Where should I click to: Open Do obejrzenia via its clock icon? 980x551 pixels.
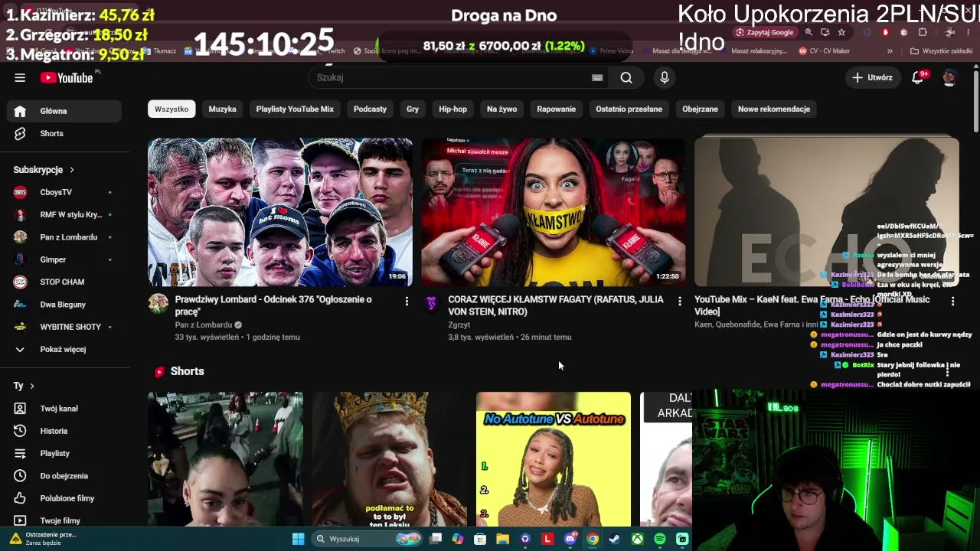pyautogui.click(x=20, y=476)
